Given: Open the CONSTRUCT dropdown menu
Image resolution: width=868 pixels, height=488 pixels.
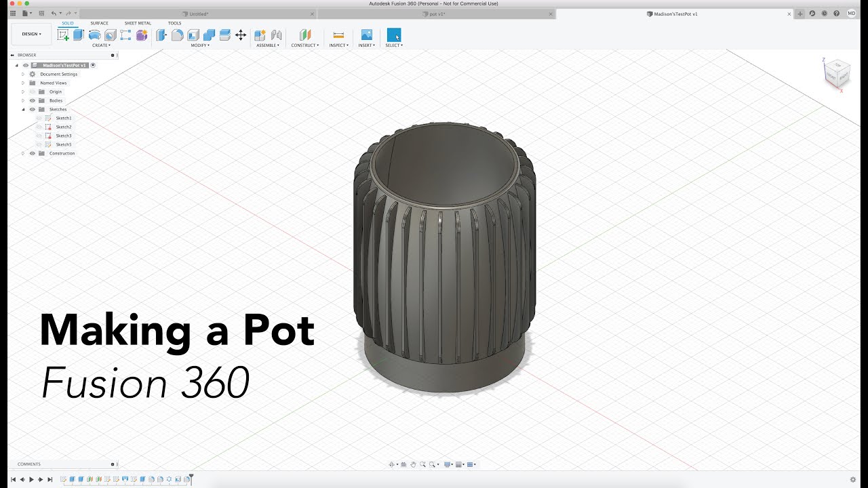Looking at the screenshot, I should click(305, 45).
